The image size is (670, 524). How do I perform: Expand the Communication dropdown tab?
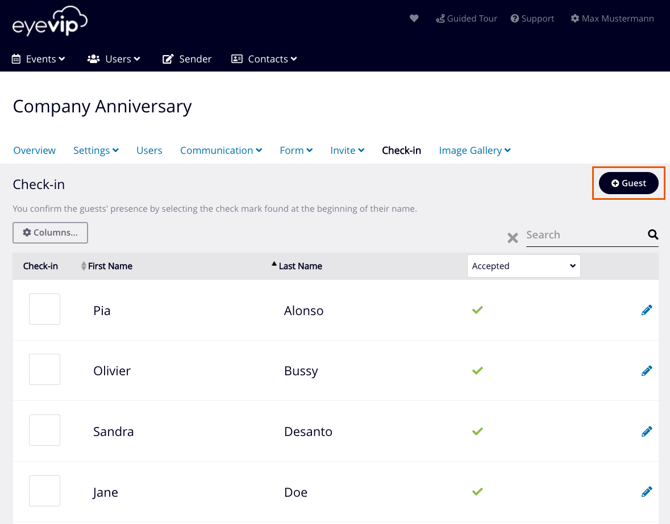(221, 150)
